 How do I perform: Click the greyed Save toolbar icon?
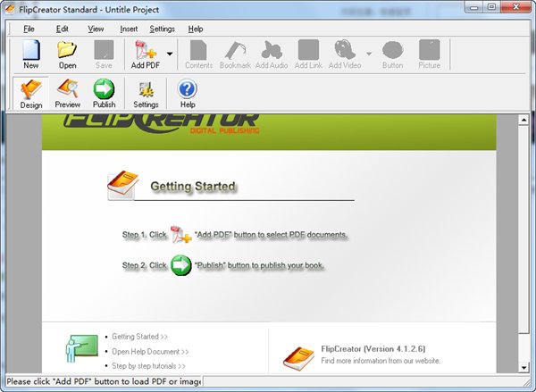[104, 54]
